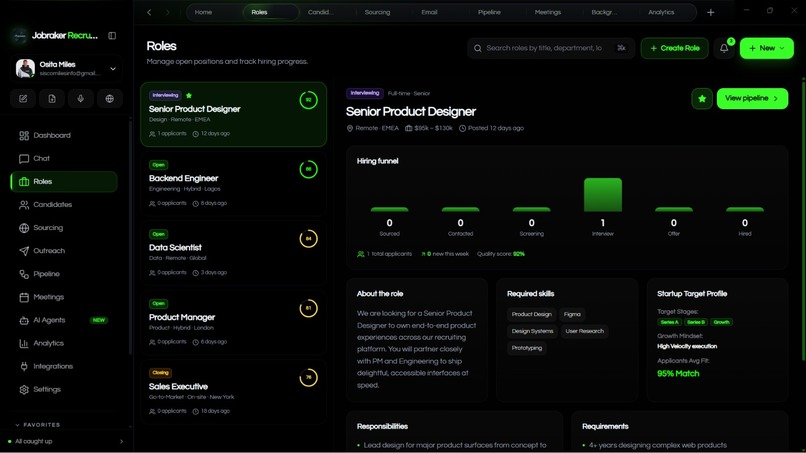Click the Sourced funnel bar
This screenshot has width=806, height=453.
coord(389,209)
